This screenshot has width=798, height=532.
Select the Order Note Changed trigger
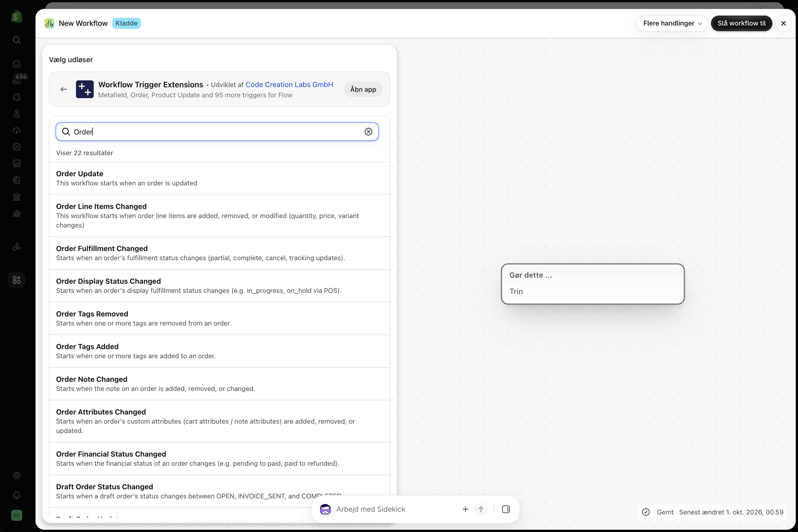[x=219, y=384]
